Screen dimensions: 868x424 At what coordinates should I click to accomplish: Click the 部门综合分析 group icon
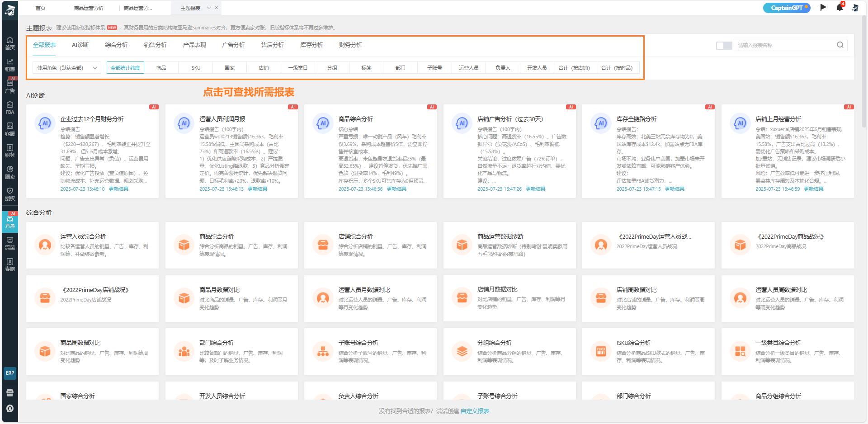(184, 351)
